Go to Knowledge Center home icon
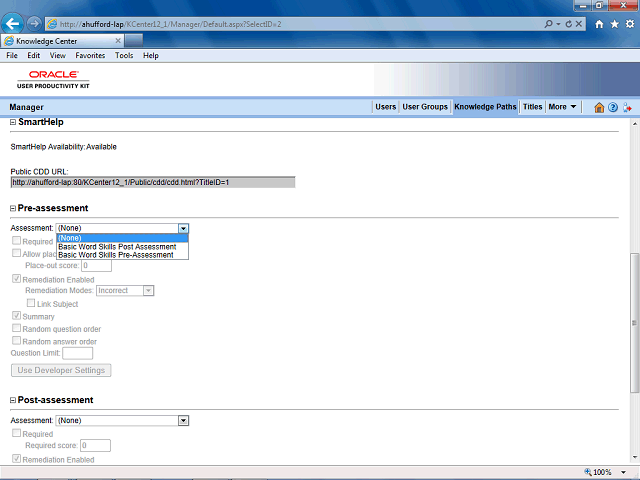Screen dimensions: 640x480 coord(599,107)
